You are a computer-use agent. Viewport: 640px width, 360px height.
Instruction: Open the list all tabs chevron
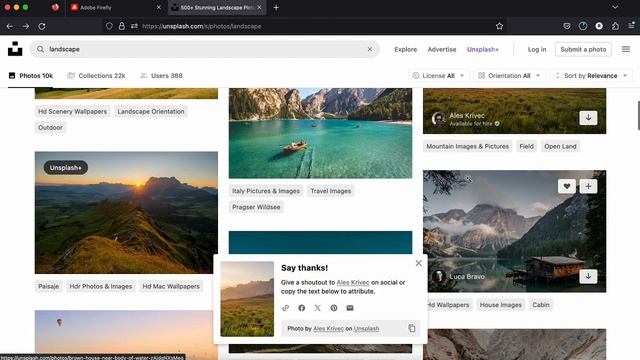click(x=615, y=7)
